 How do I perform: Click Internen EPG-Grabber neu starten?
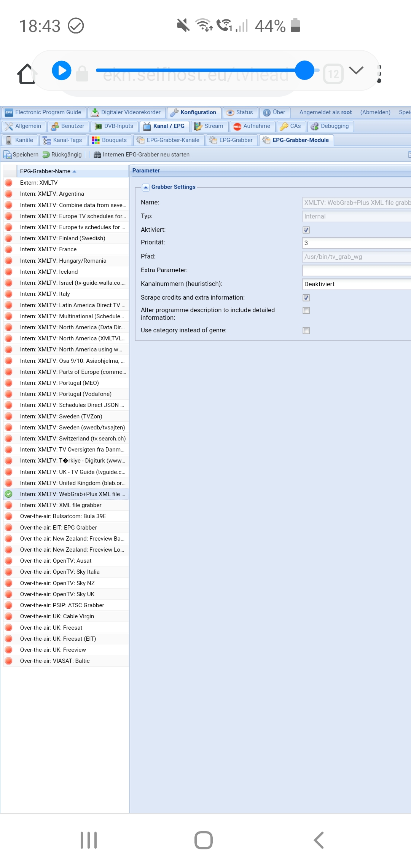point(142,155)
